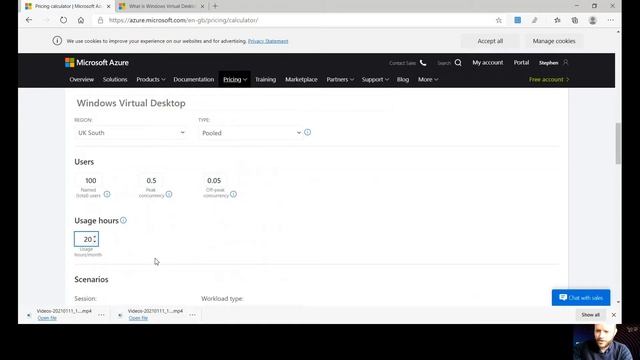Reload the page with refresh icon
The image size is (640, 360).
pyautogui.click(x=63, y=20)
